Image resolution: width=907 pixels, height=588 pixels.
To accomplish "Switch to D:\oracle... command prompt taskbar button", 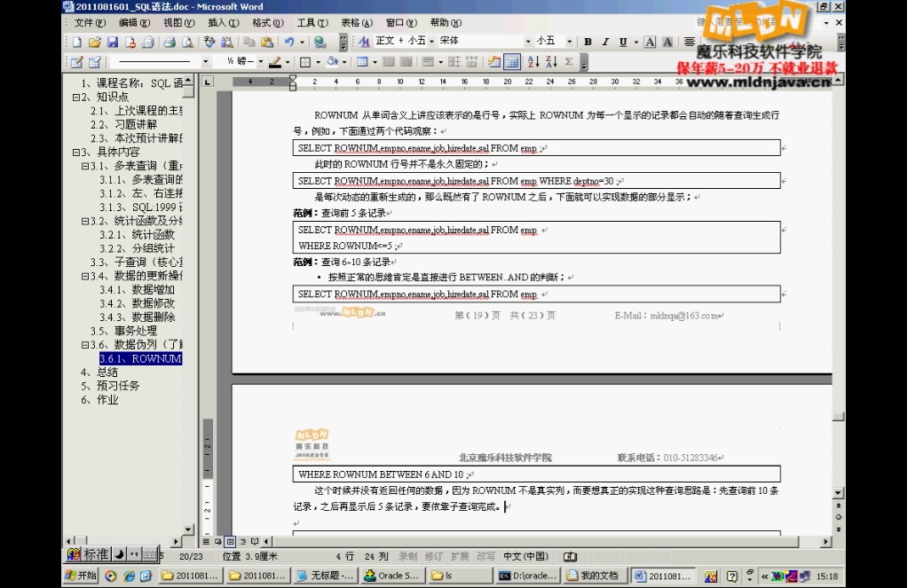I will coord(527,576).
